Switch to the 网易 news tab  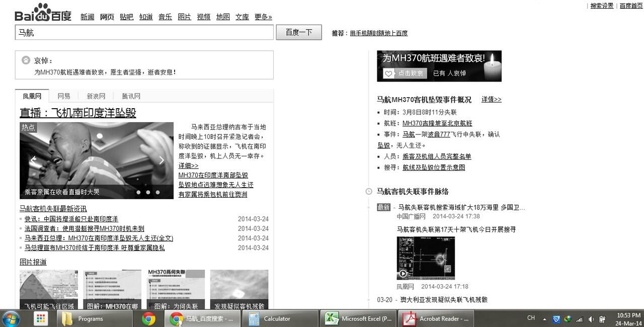(64, 96)
